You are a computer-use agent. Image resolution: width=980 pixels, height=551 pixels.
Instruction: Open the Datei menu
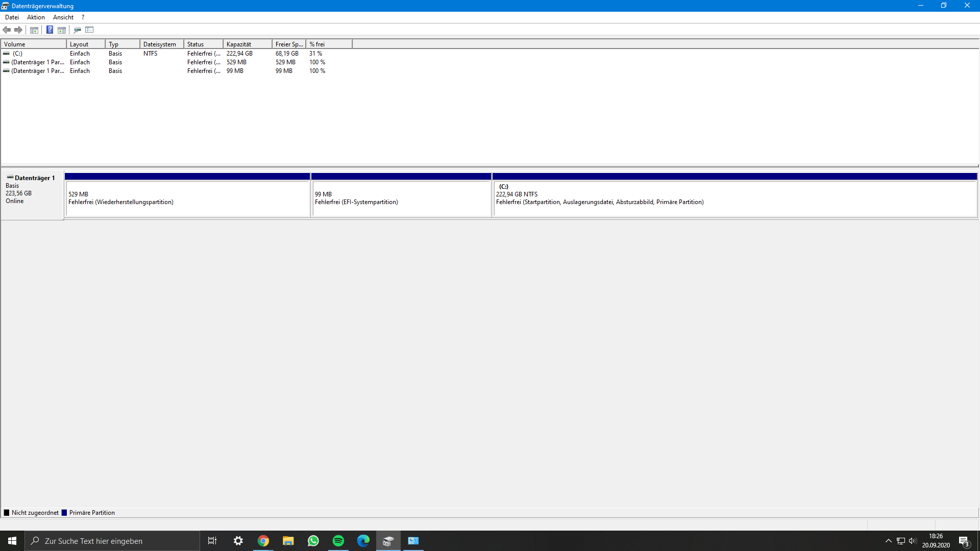(12, 17)
